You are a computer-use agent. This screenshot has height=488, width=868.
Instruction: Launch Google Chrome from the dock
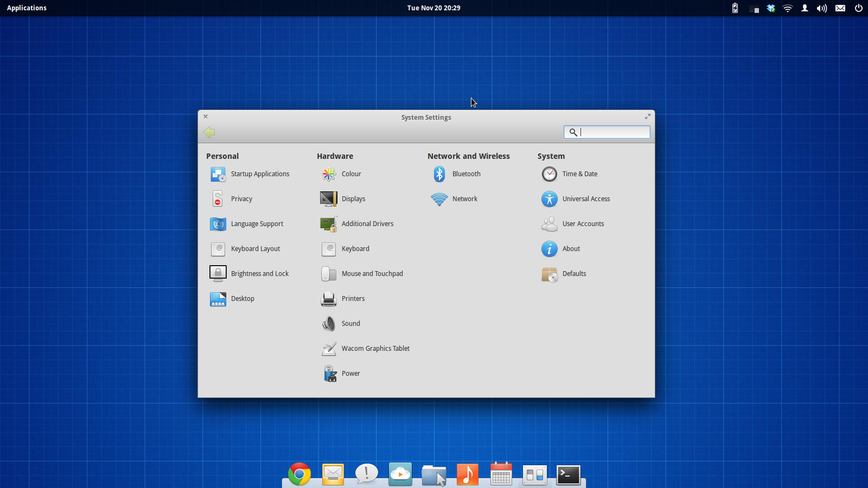(299, 474)
